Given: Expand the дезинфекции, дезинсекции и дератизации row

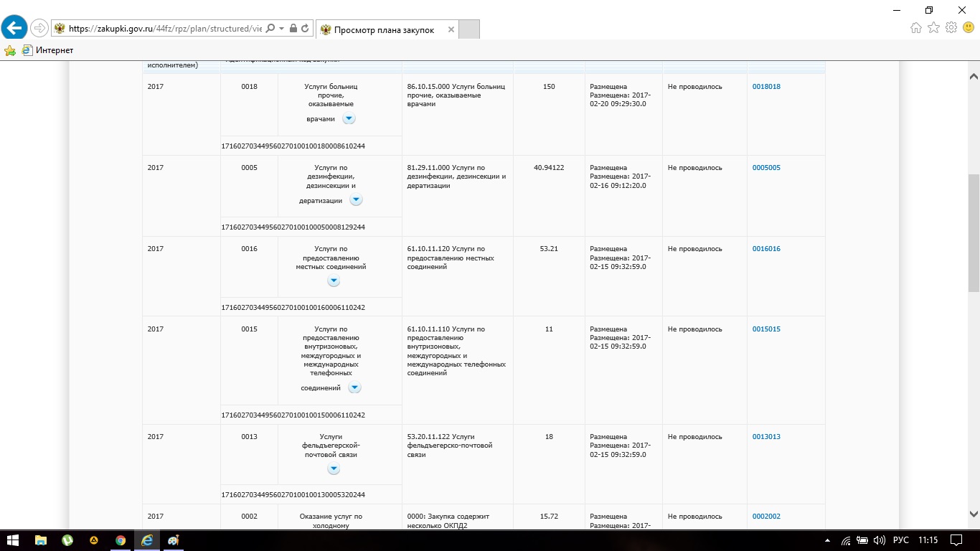Looking at the screenshot, I should coord(356,199).
